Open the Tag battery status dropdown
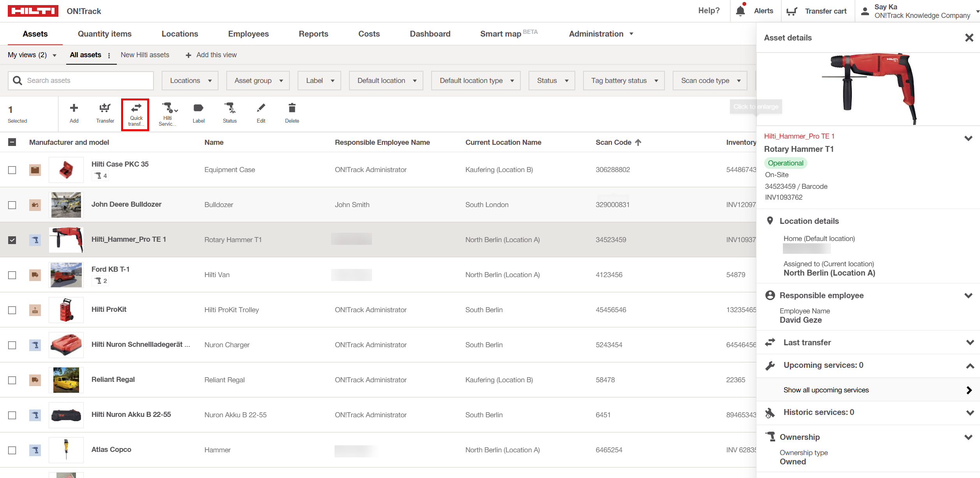The height and width of the screenshot is (478, 980). pyautogui.click(x=624, y=81)
